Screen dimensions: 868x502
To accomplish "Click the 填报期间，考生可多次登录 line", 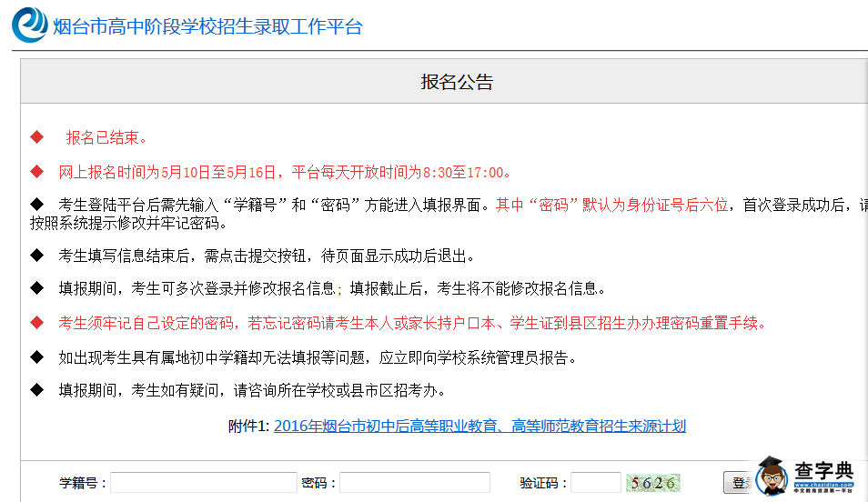I will pos(332,288).
